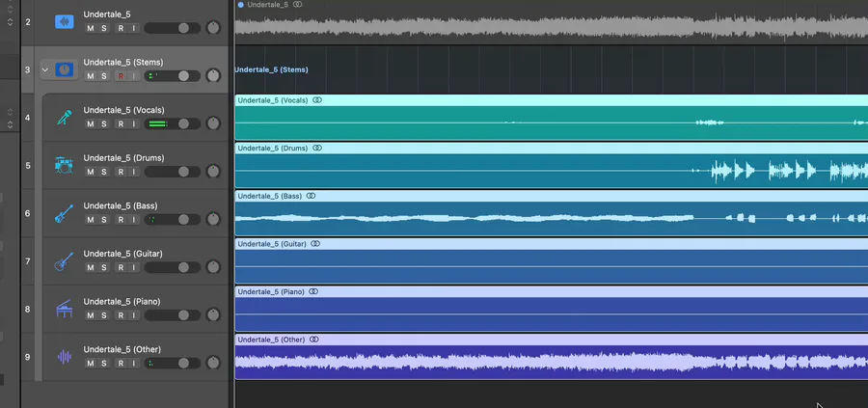Toggle input monitoring on Bass track

tap(133, 219)
